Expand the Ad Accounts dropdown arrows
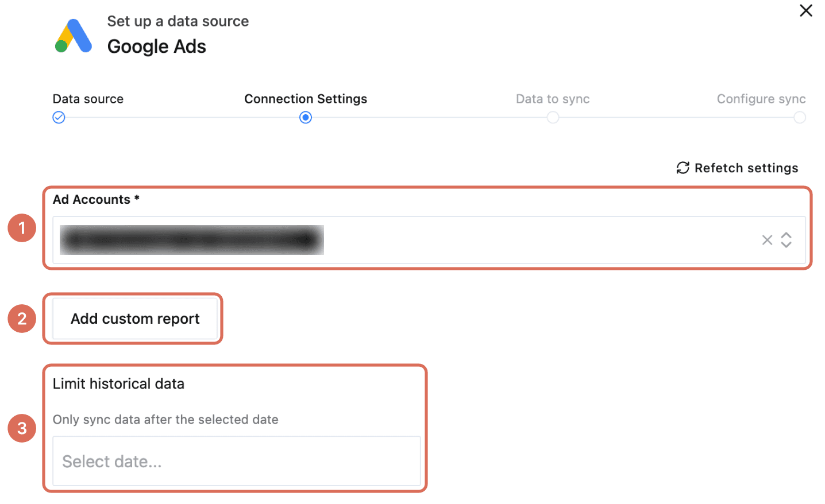Image resolution: width=825 pixels, height=504 pixels. click(x=786, y=240)
